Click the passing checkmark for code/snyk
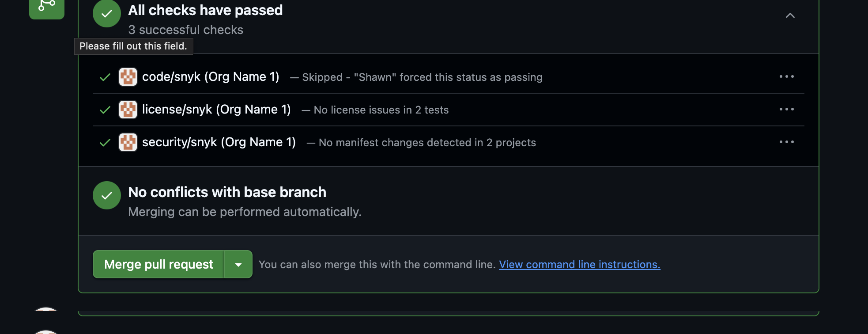This screenshot has width=868, height=334. [x=105, y=77]
